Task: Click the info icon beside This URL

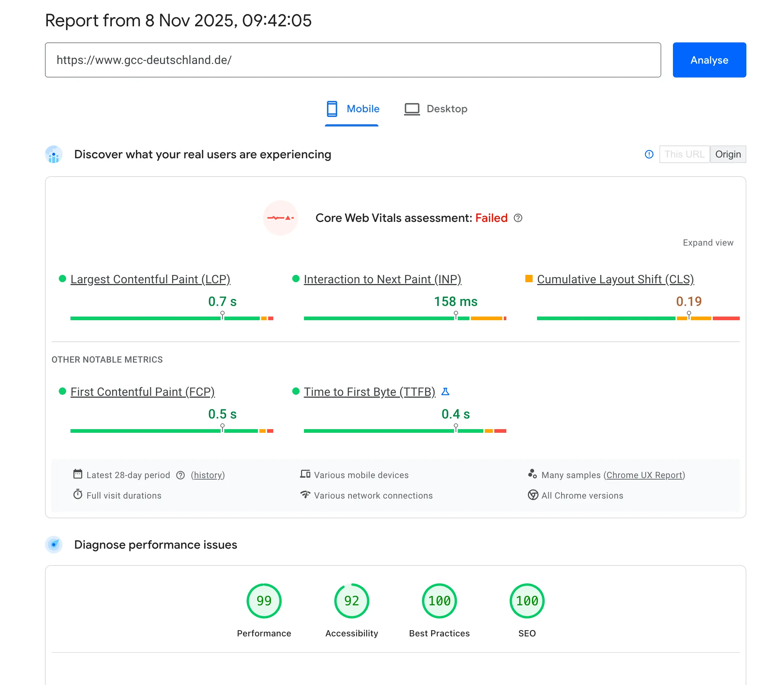Action: click(x=649, y=154)
